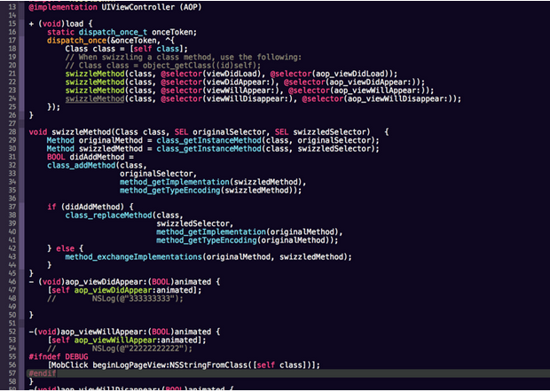Click the highlighted '#endif' line
The height and width of the screenshot is (392, 550).
(288, 373)
